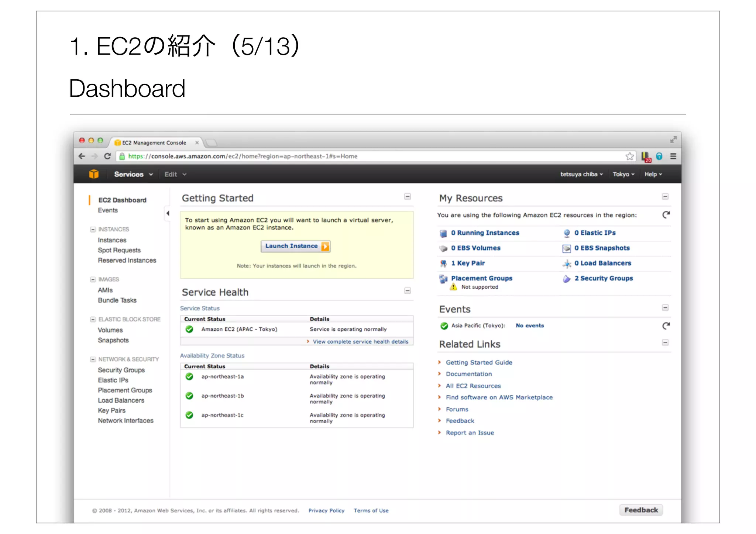This screenshot has height=534, width=756.
Task: Click the blue extension icon in toolbar
Action: pos(659,156)
